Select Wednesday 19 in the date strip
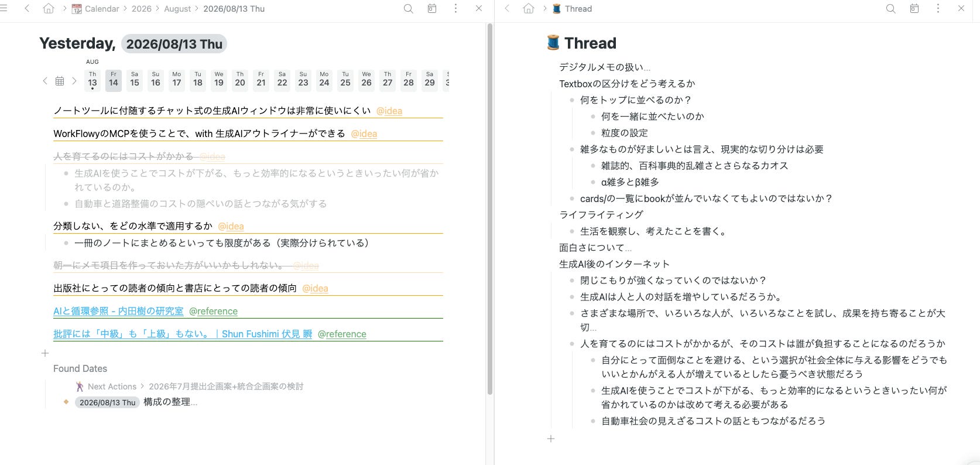 point(219,80)
